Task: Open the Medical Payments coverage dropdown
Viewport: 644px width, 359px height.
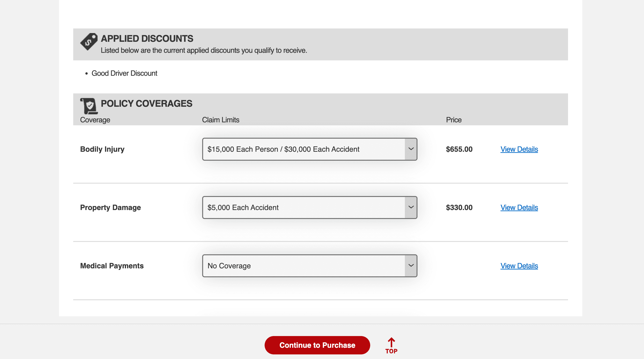Action: click(x=310, y=266)
